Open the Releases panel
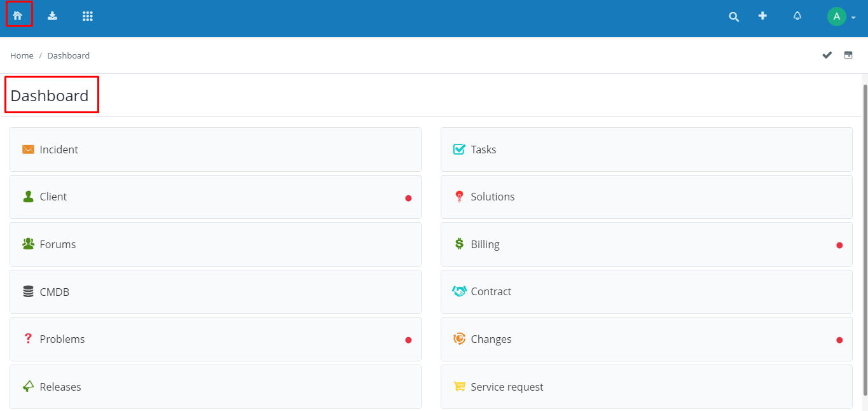The height and width of the screenshot is (411, 868). 216,387
